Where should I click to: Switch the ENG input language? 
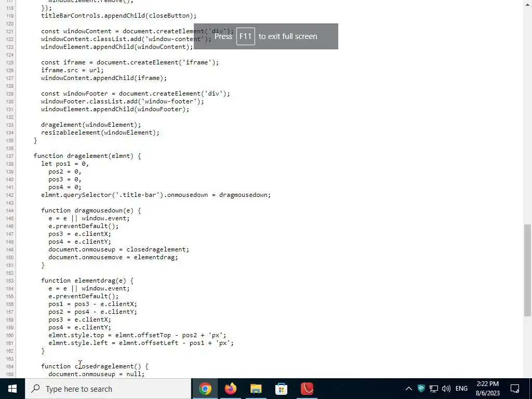point(461,389)
